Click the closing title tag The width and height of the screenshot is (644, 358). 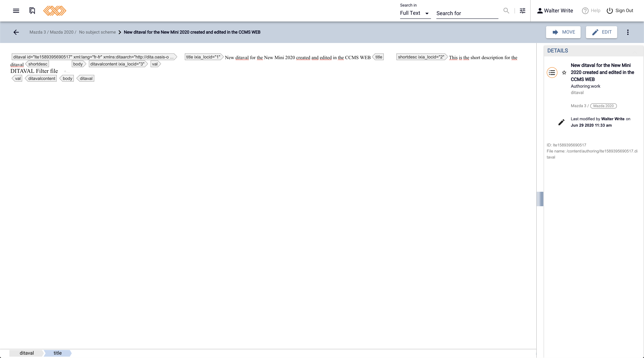click(378, 57)
